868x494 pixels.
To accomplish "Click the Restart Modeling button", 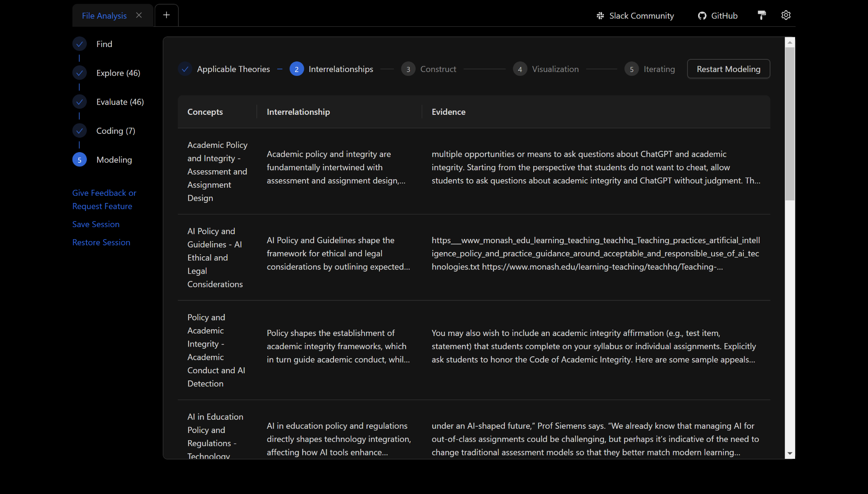I will [728, 69].
